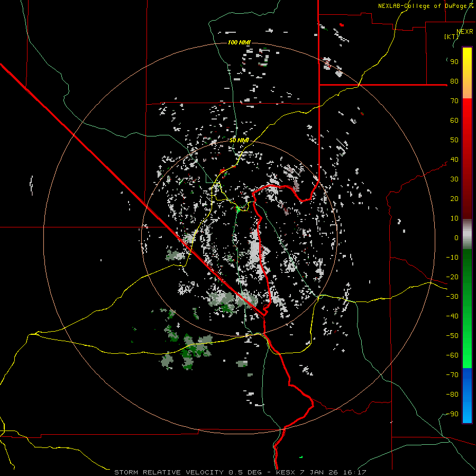Click the -60 value on the velocity scale

click(x=452, y=355)
